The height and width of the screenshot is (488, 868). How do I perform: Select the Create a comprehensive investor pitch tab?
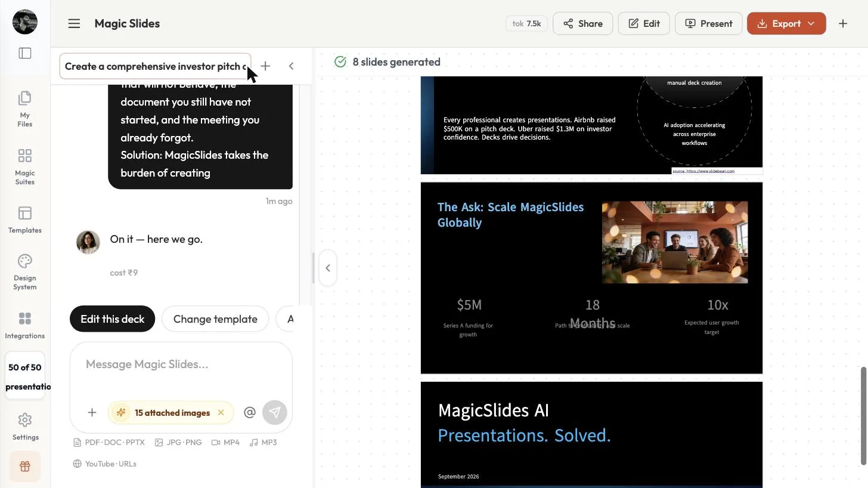point(155,66)
